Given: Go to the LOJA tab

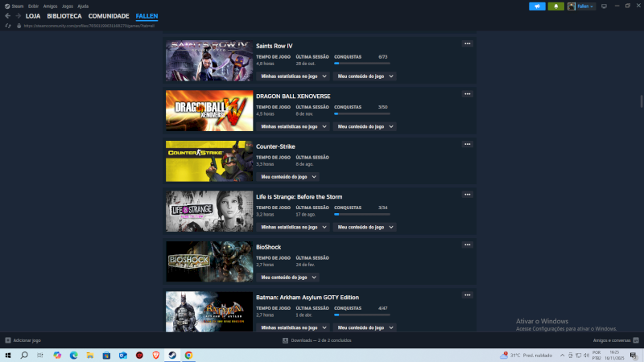Looking at the screenshot, I should pyautogui.click(x=33, y=16).
